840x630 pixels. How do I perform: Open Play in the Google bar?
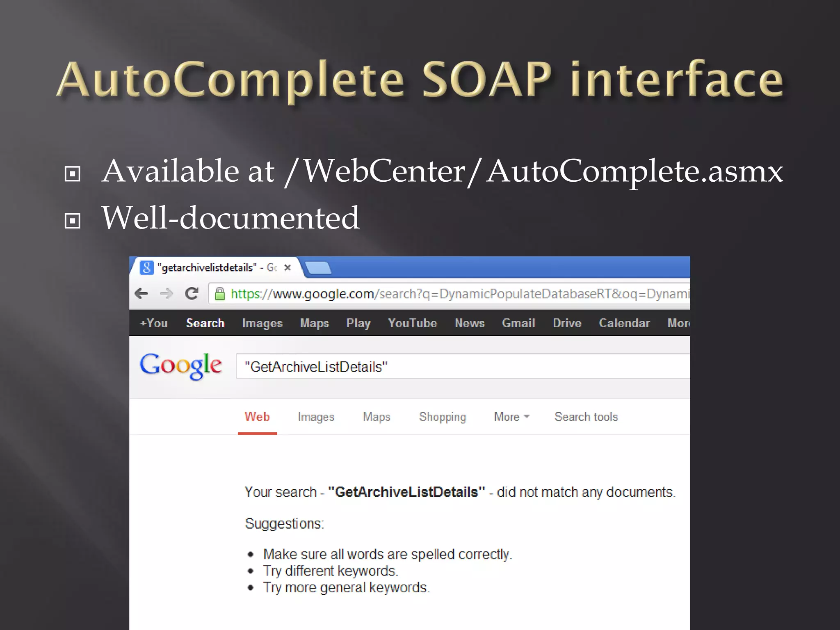click(x=358, y=323)
